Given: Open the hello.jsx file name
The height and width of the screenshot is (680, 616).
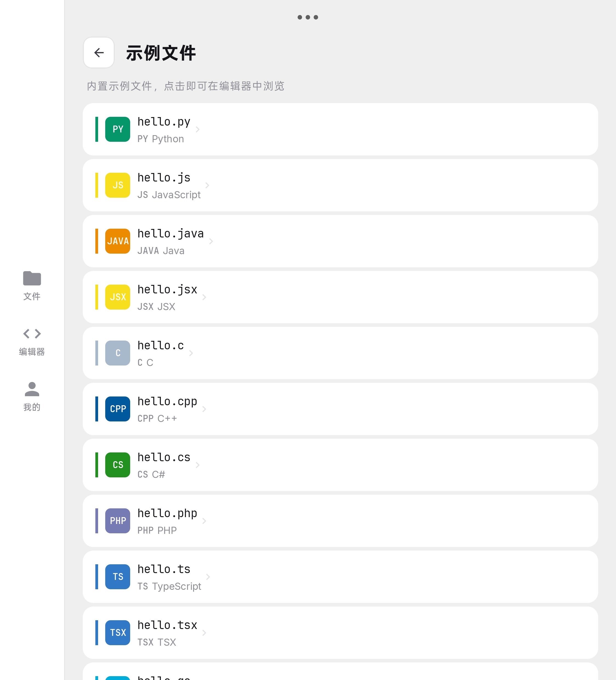Looking at the screenshot, I should click(167, 289).
